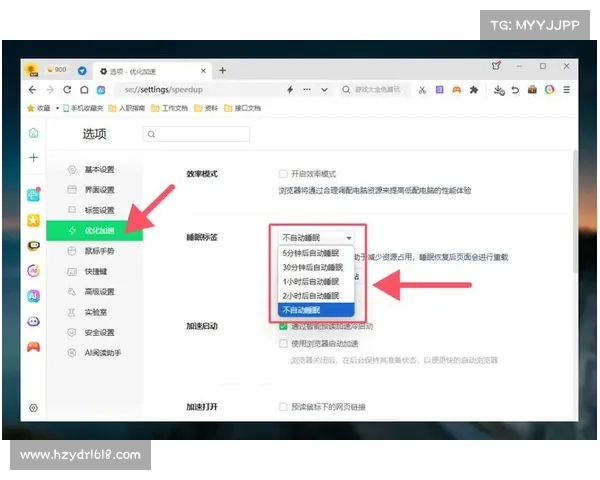Click the settings gear at sidebar bottom
The image size is (600, 480).
(x=33, y=408)
